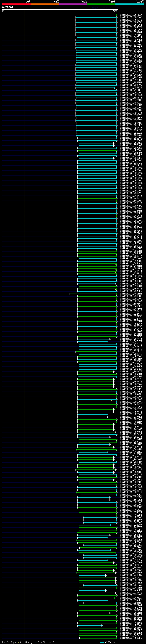The height and width of the screenshot is (644, 146).
Task: Click the purple ~60% identity legend segment
Action: click(x=73, y=4)
